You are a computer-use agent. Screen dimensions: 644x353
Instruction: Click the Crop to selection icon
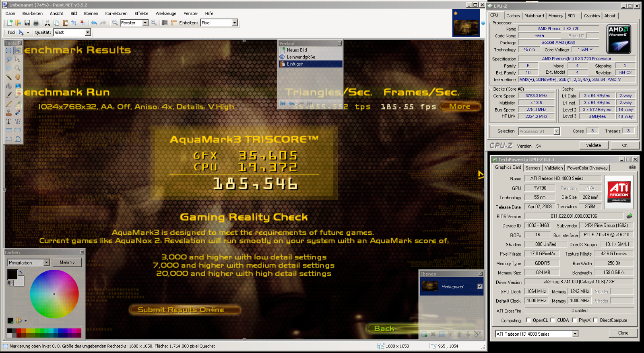(74, 23)
